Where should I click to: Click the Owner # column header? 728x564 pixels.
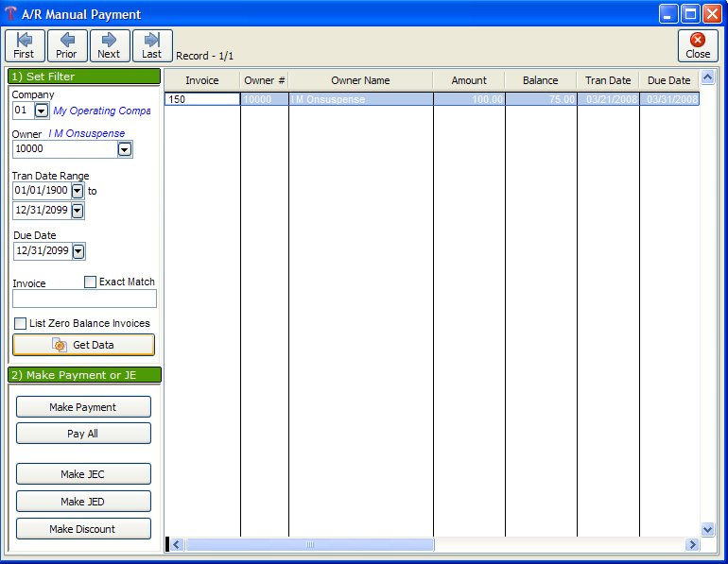tap(264, 80)
